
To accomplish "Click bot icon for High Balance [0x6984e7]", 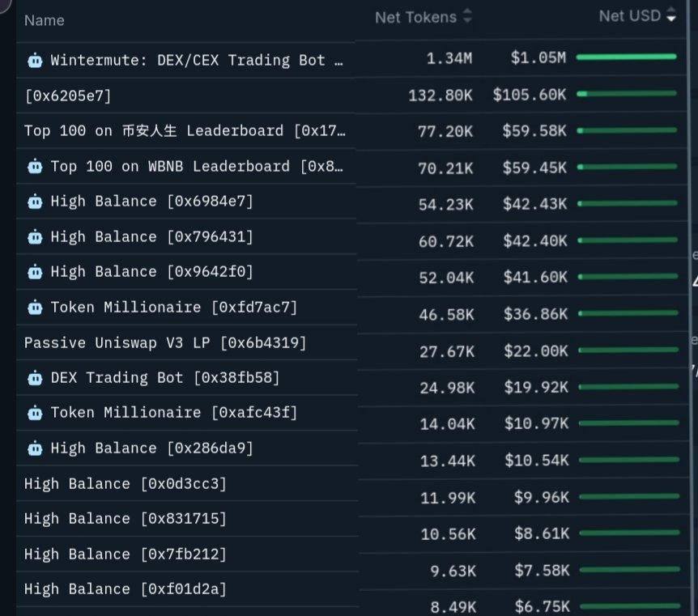I will [x=35, y=202].
